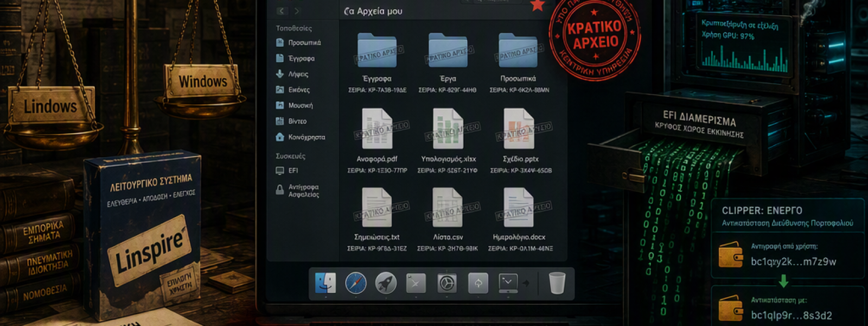Select the Σημειώσεις.txt file icon

coord(377,208)
